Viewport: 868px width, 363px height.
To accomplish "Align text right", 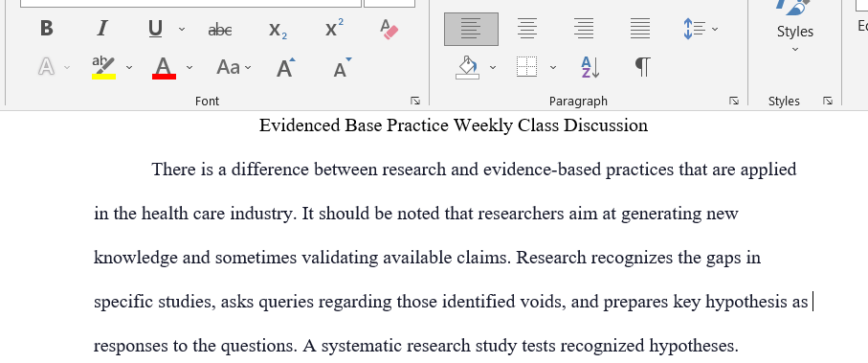I will coord(584,29).
